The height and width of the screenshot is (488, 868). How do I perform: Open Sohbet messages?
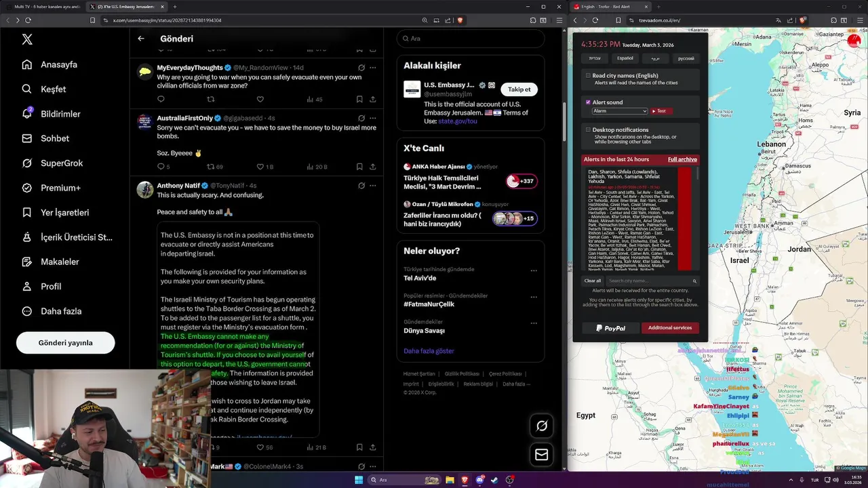45,138
